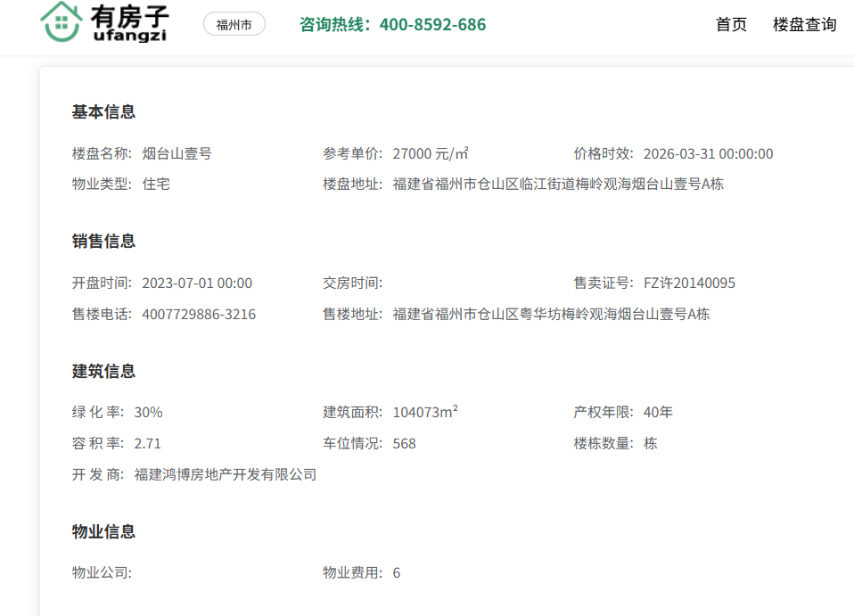Click the 建筑面积 value 104073m²

click(425, 413)
